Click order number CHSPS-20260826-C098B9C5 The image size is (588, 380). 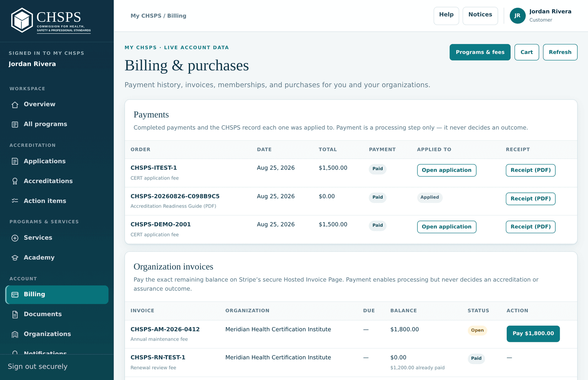pyautogui.click(x=175, y=196)
